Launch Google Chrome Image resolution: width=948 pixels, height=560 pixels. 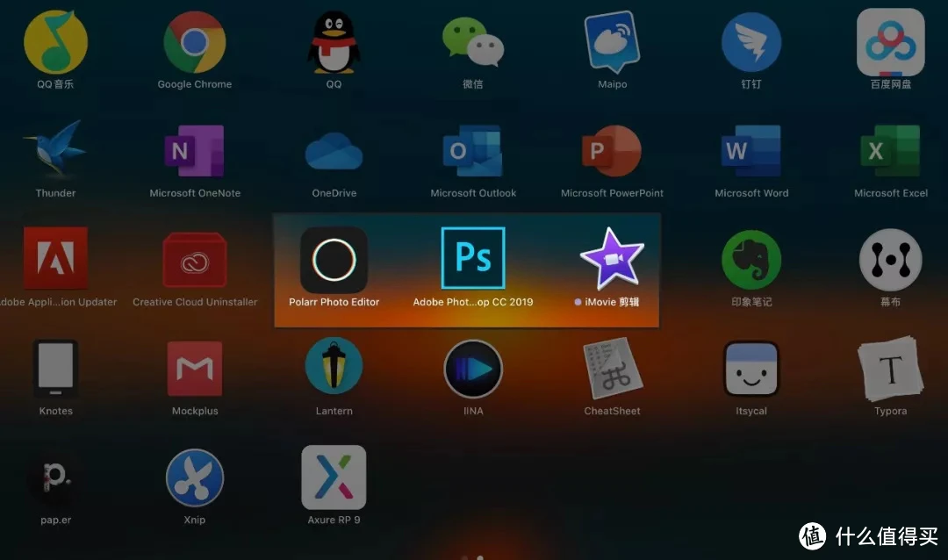[x=195, y=42]
